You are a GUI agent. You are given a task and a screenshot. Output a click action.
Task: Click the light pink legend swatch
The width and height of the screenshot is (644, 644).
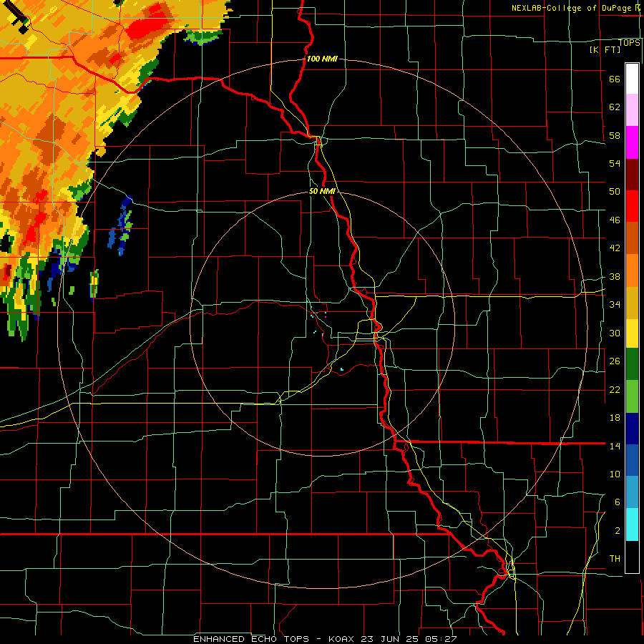pos(632,109)
